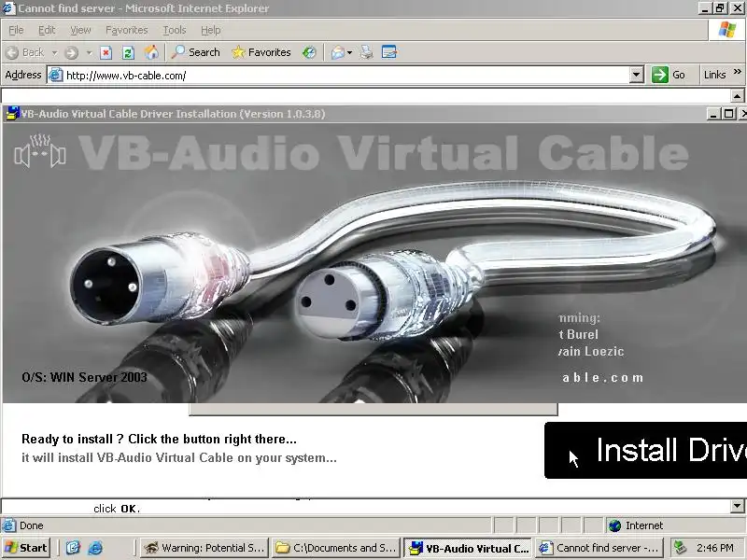Click the Forward arrow button
Screen dimensions: 747x560
[72, 52]
